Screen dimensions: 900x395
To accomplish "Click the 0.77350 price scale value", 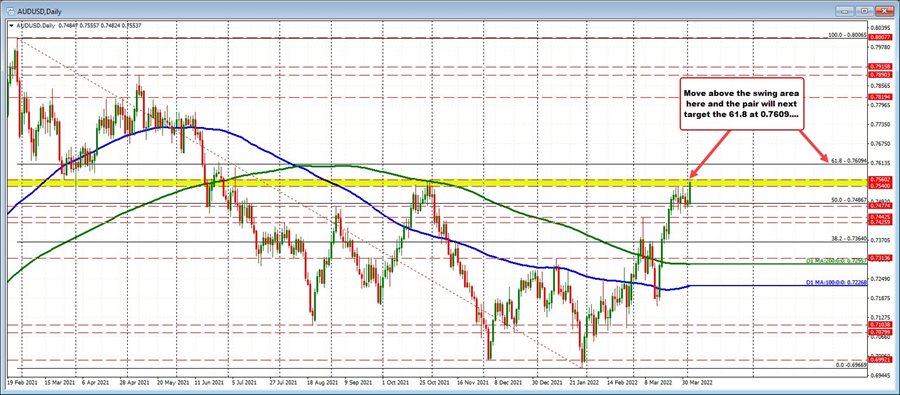I will pyautogui.click(x=879, y=124).
